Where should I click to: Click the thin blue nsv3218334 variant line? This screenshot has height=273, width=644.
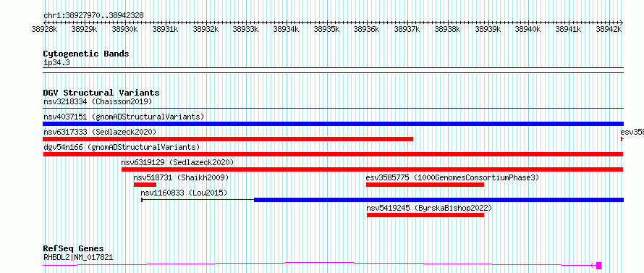[x=334, y=109]
